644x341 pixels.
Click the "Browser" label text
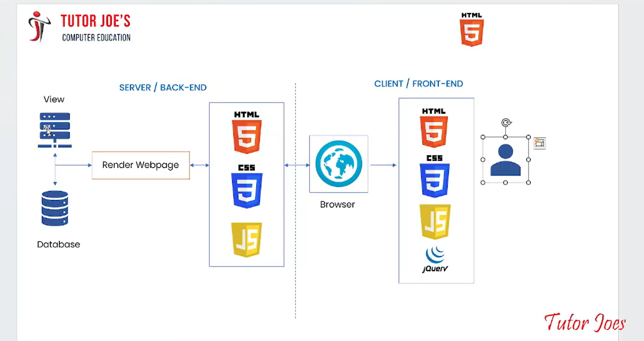click(x=338, y=205)
